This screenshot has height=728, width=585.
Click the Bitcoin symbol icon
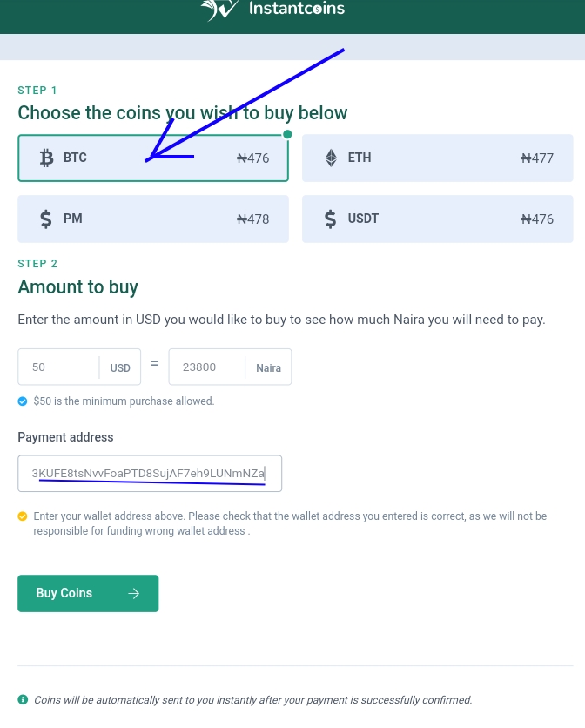click(x=47, y=158)
